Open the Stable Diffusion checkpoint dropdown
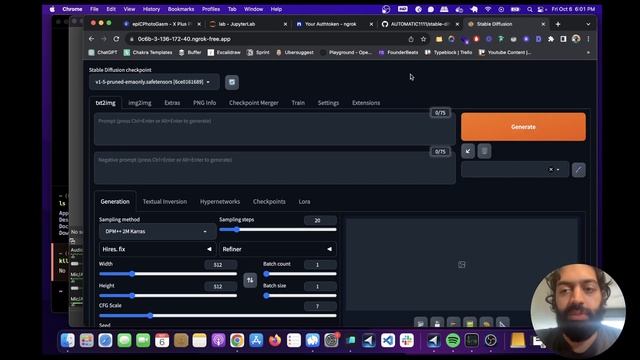640x360 pixels. click(154, 82)
